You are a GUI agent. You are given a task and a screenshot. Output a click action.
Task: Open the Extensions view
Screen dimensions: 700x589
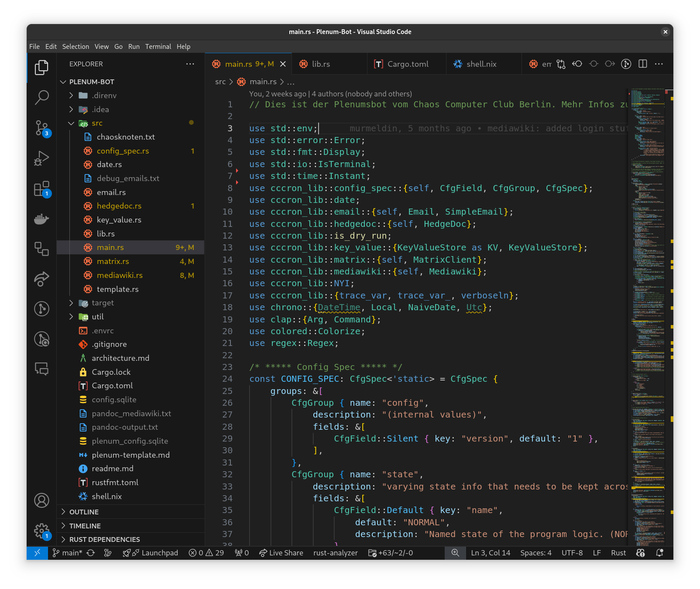click(x=41, y=189)
